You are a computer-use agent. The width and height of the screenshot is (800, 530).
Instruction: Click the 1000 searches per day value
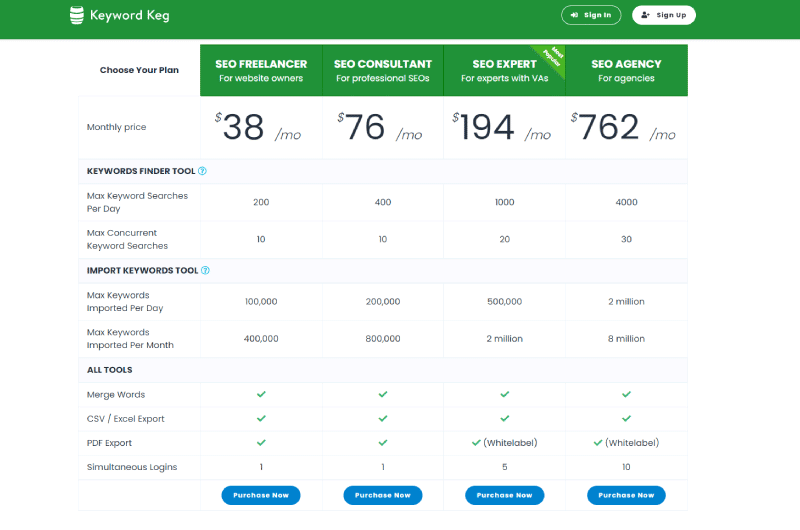point(505,202)
